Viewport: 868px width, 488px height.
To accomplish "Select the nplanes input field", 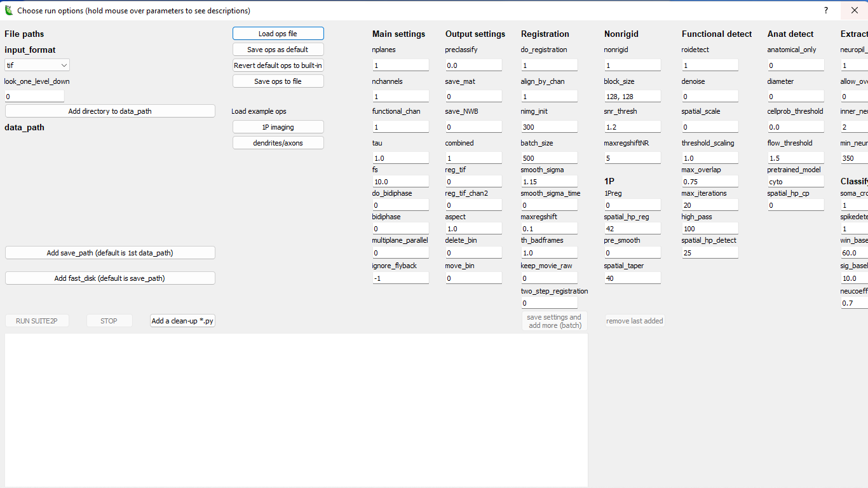I will tap(400, 65).
